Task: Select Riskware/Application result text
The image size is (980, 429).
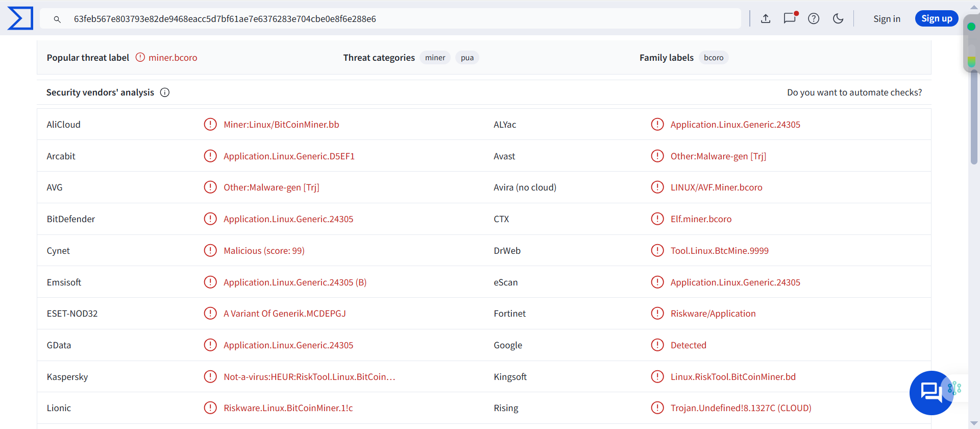Action: (x=713, y=314)
